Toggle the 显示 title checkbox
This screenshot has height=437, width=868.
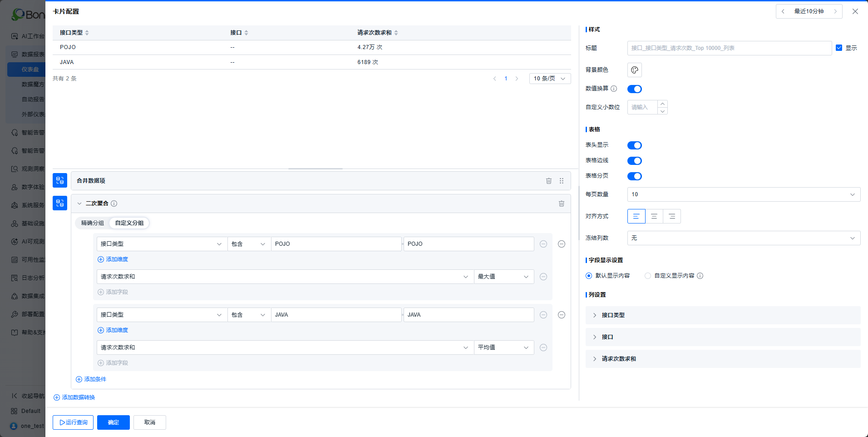click(839, 48)
